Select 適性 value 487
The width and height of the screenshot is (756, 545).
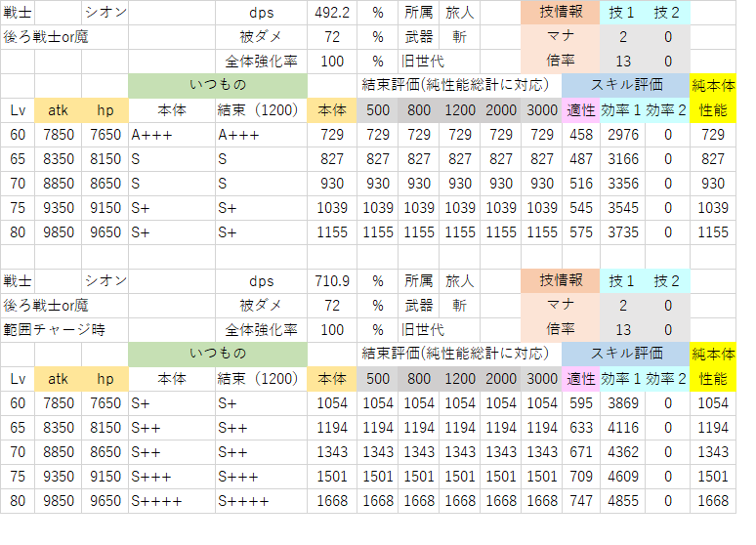(x=580, y=159)
